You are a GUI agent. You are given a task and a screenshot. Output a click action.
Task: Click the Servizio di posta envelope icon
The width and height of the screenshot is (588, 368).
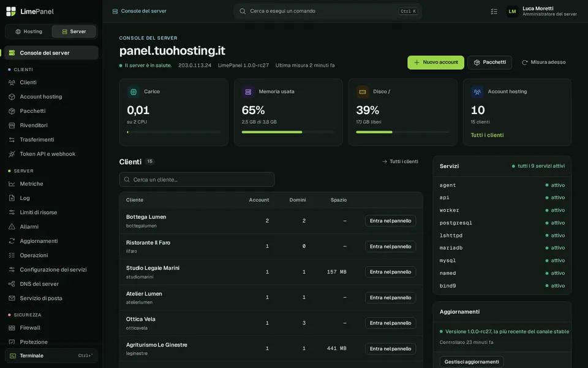[x=12, y=298]
